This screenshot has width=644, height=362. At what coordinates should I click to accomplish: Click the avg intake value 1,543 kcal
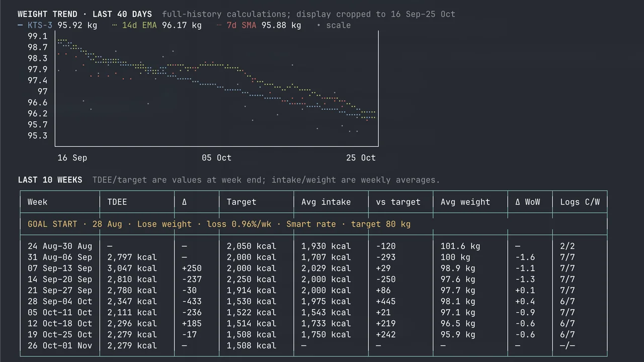click(x=326, y=313)
